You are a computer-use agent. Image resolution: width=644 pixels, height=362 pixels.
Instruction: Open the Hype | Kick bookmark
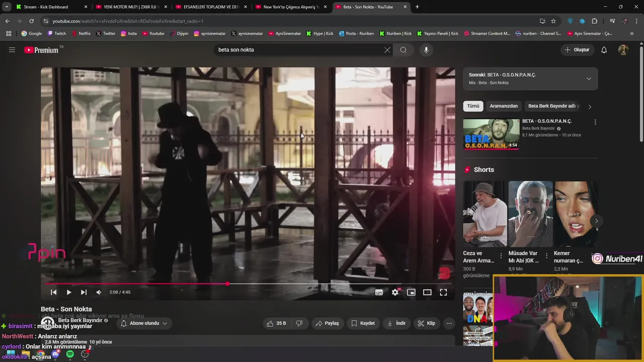coord(319,34)
